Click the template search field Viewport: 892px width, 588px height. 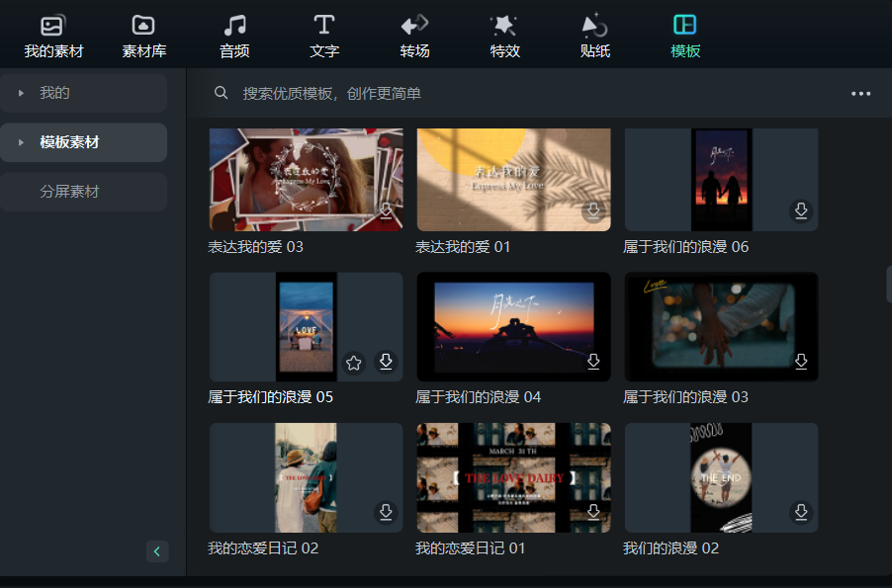(x=494, y=94)
